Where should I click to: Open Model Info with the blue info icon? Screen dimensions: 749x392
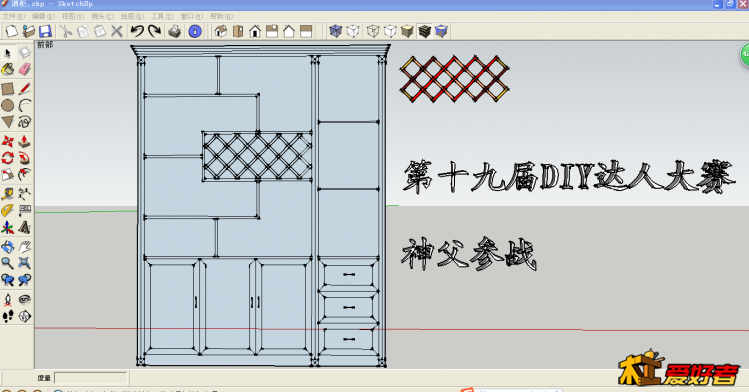[195, 32]
